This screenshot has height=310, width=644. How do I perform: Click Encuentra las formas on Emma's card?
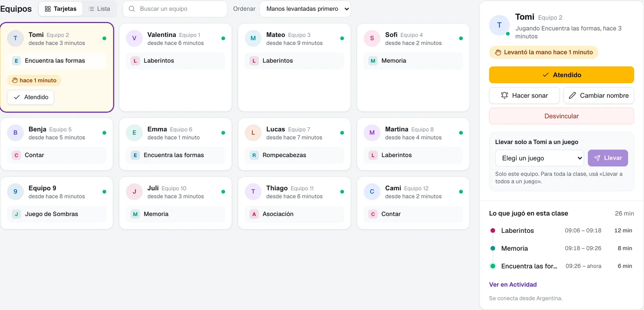[175, 155]
